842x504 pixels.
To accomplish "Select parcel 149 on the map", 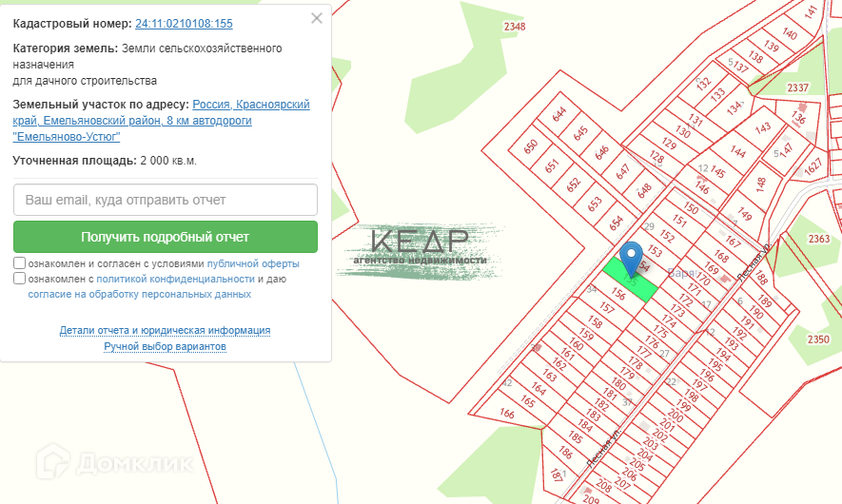I will tap(744, 214).
